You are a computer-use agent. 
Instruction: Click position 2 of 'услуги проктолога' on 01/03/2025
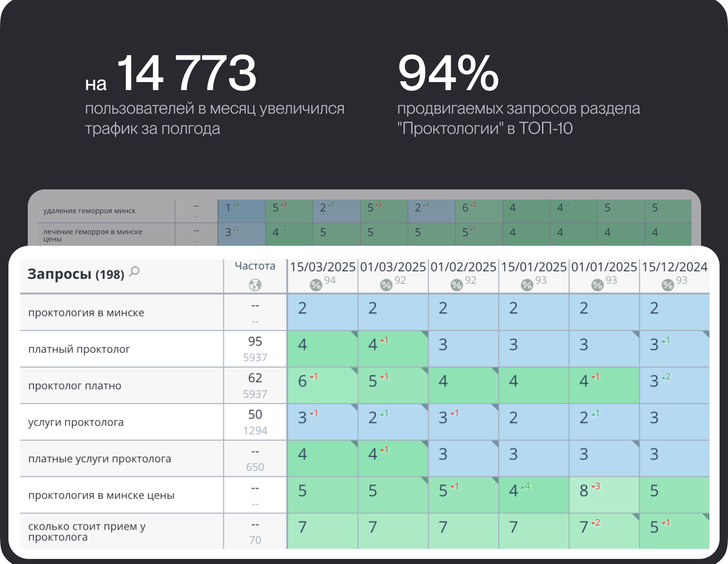[393, 422]
